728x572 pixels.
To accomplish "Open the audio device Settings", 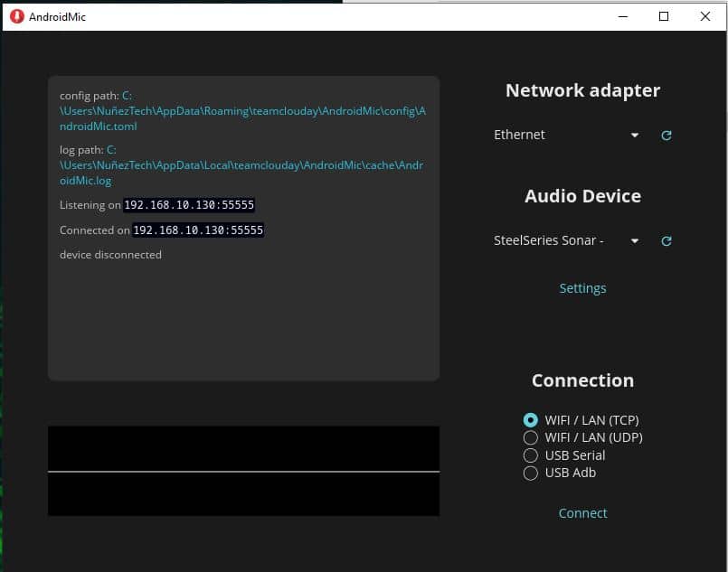I will (x=582, y=287).
